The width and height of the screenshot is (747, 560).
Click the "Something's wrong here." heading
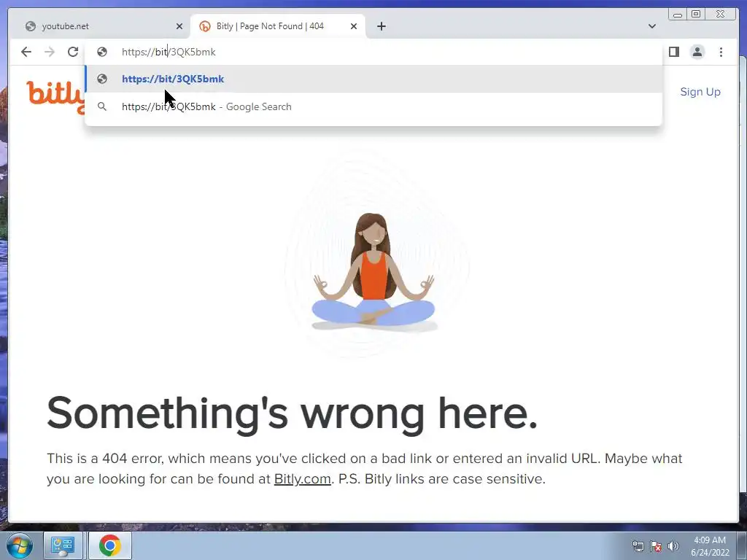point(292,413)
